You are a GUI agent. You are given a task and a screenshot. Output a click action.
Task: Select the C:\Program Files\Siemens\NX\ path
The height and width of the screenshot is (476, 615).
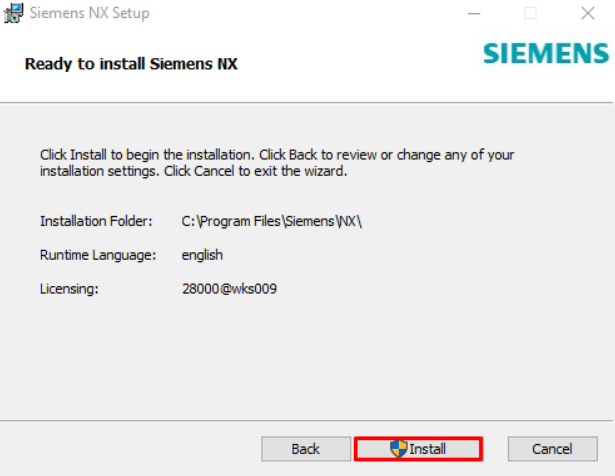[271, 222]
